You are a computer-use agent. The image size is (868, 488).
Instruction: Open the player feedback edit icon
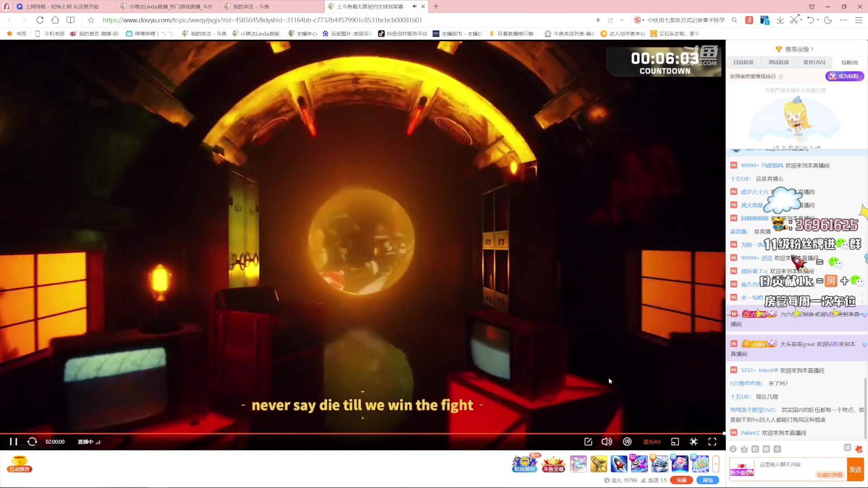tap(588, 441)
